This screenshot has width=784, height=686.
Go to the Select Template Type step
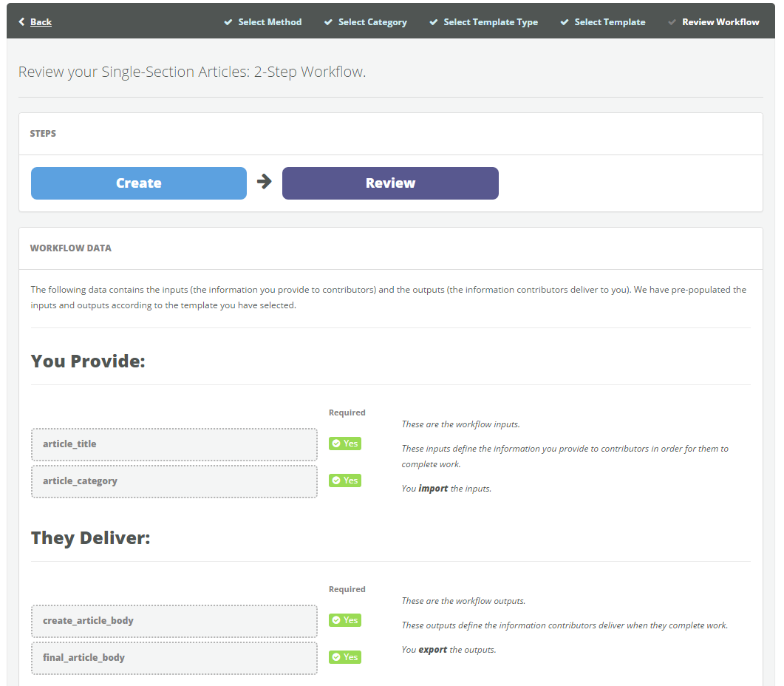coord(491,22)
